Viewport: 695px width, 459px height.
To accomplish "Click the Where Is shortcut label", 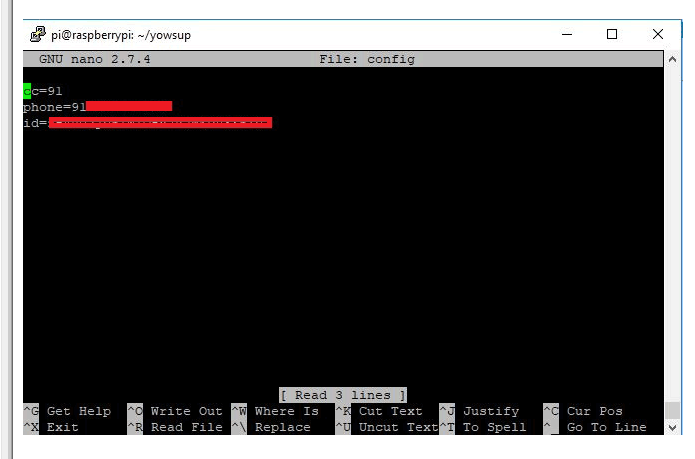I will coord(287,411).
